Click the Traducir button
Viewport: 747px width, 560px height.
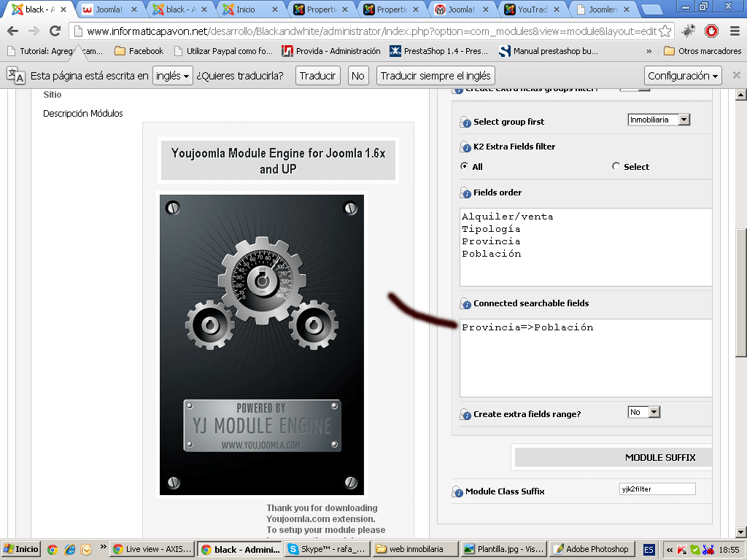(x=318, y=76)
